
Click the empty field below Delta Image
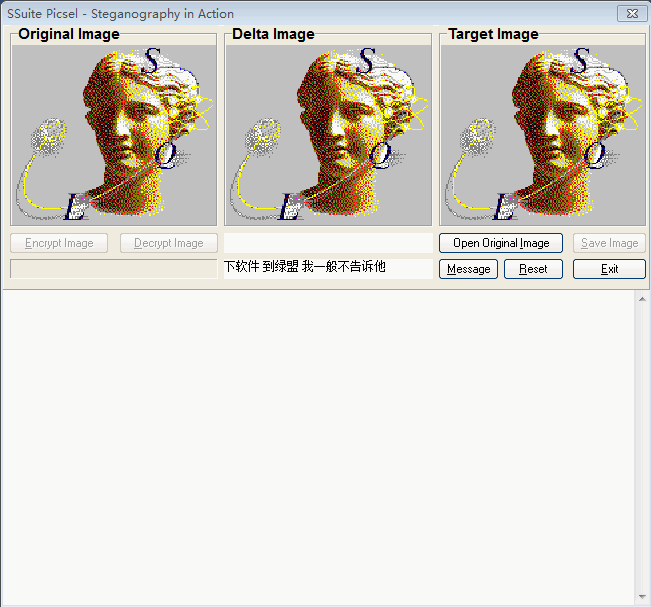click(328, 243)
